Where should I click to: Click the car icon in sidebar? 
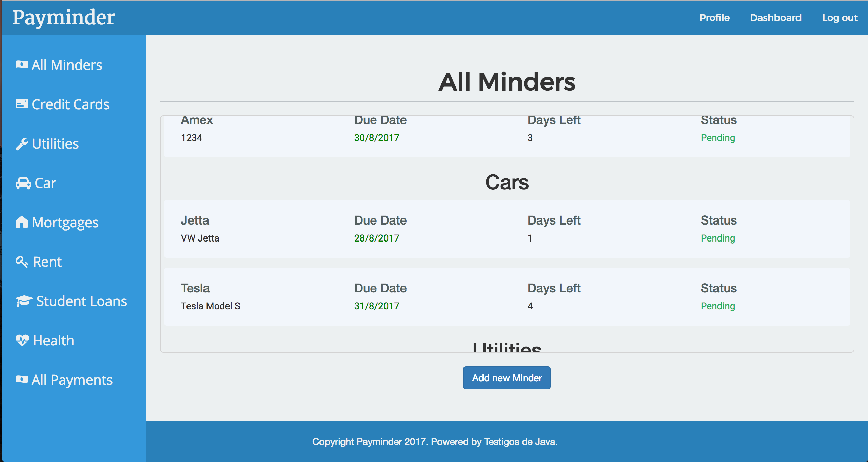coord(23,183)
